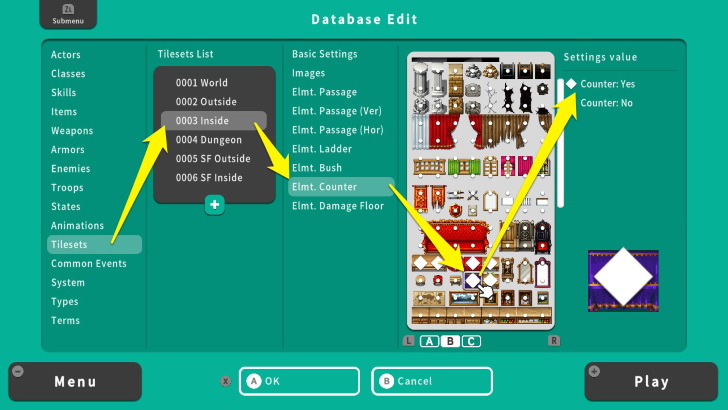This screenshot has width=728, height=410.
Task: Switch to tileset tab C
Action: pyautogui.click(x=471, y=341)
